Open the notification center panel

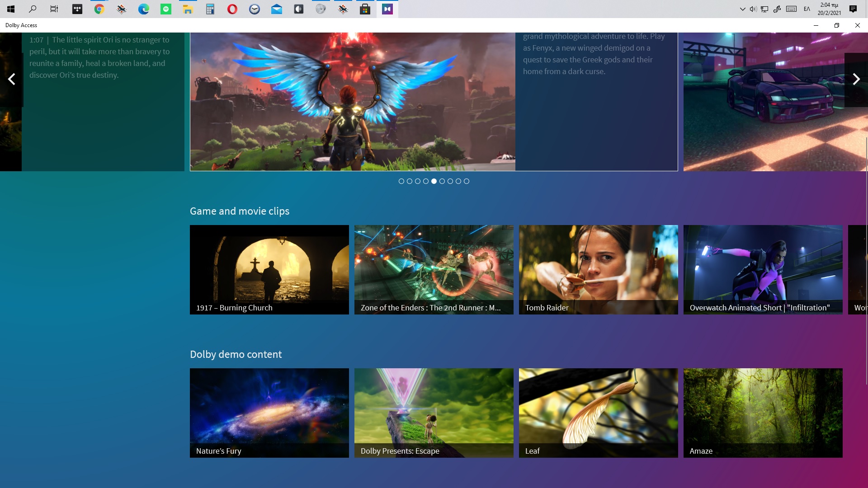pos(853,9)
